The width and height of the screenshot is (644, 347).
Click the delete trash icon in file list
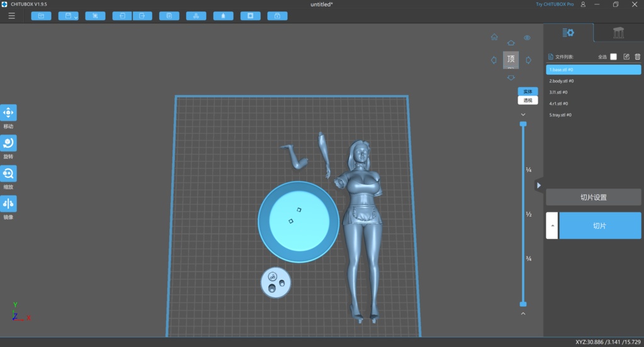[x=638, y=57]
